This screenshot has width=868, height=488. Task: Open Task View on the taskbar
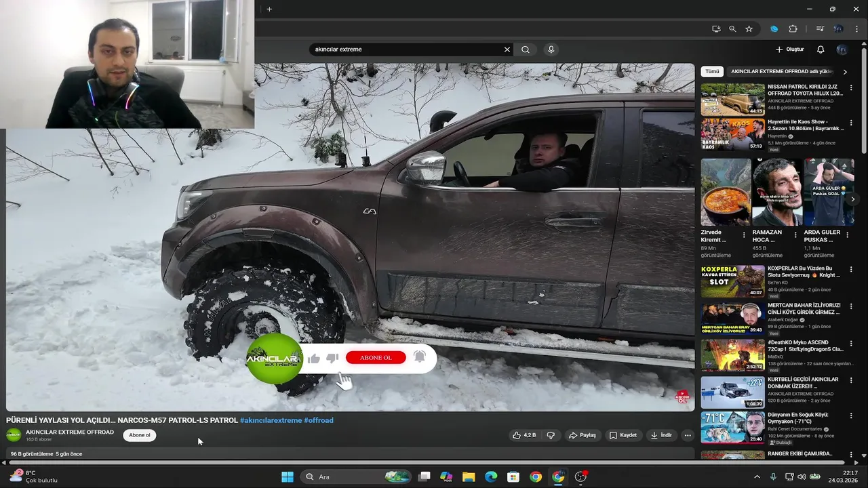click(x=424, y=476)
